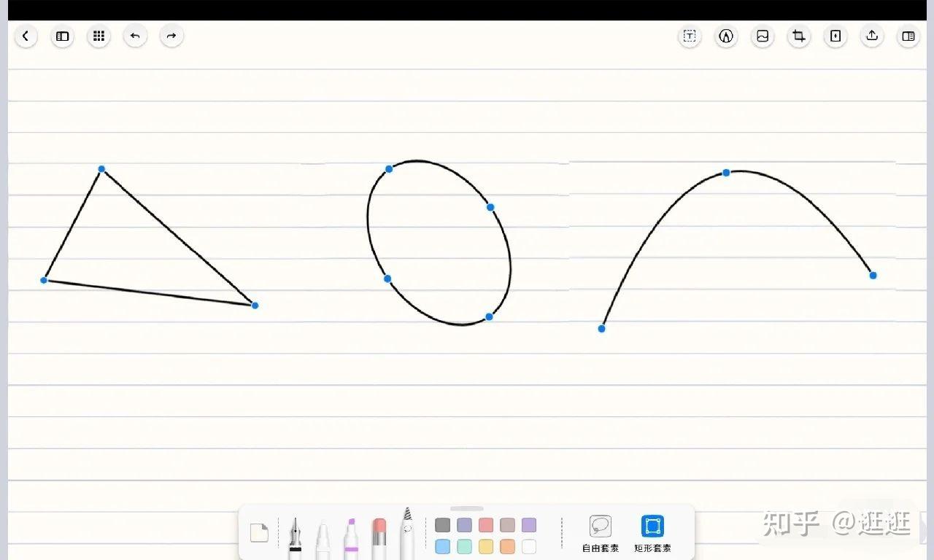The image size is (934, 560).
Task: Redo the last action
Action: click(171, 36)
